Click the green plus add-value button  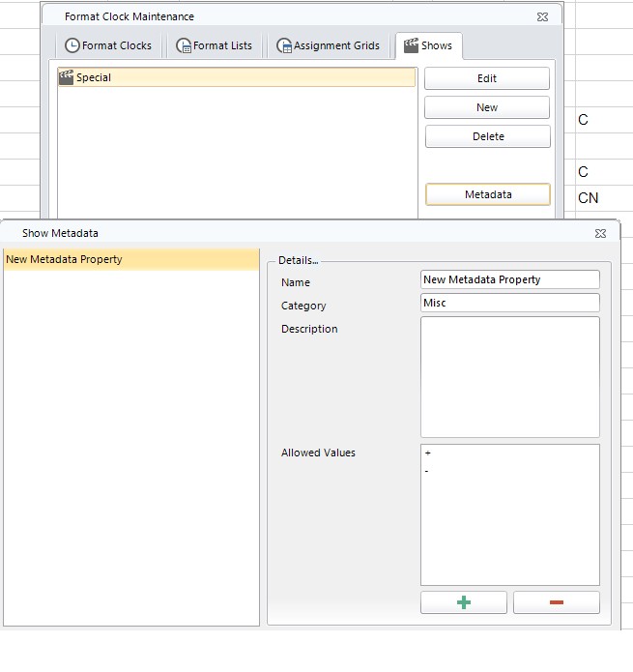click(x=464, y=602)
